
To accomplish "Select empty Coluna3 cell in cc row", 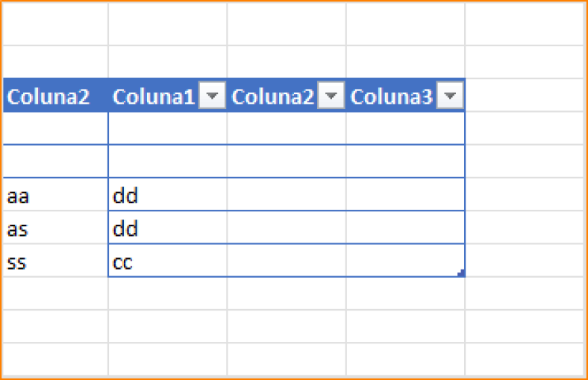I will tap(405, 261).
